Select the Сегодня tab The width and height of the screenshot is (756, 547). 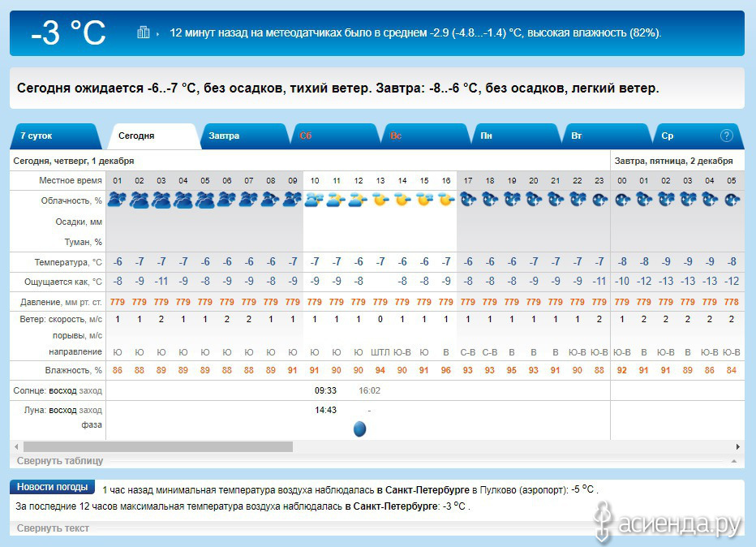154,136
